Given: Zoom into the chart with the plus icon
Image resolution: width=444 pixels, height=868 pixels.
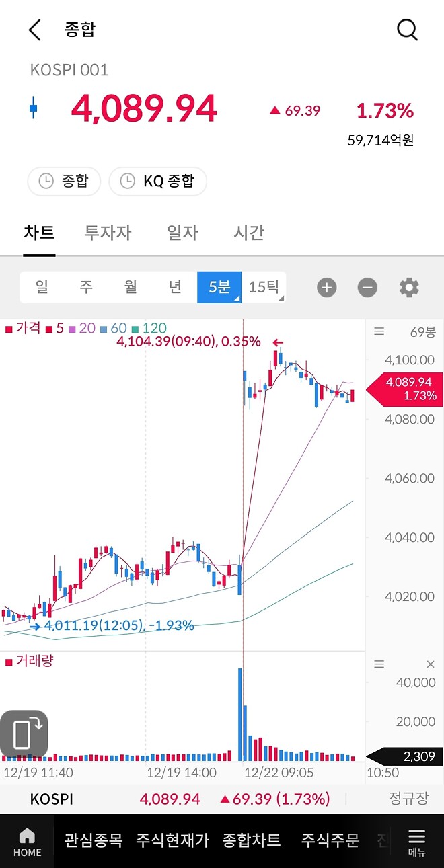Looking at the screenshot, I should (326, 287).
